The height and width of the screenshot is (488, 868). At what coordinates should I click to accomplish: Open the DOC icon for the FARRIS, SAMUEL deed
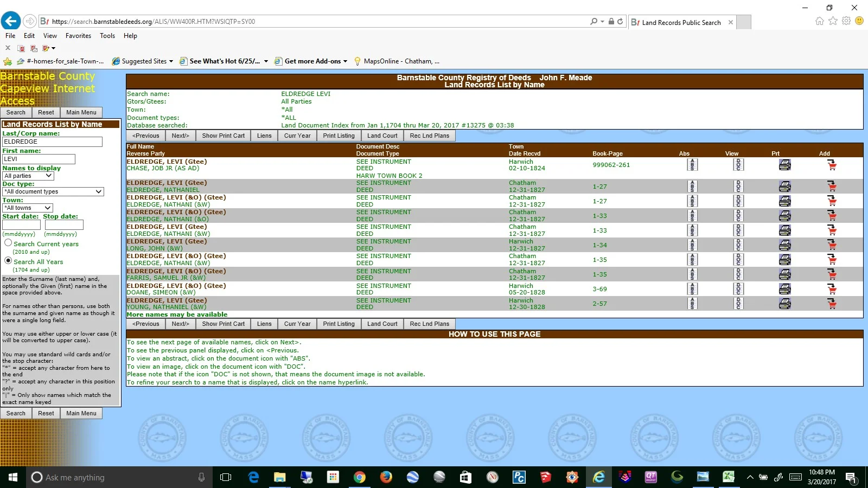click(x=738, y=274)
